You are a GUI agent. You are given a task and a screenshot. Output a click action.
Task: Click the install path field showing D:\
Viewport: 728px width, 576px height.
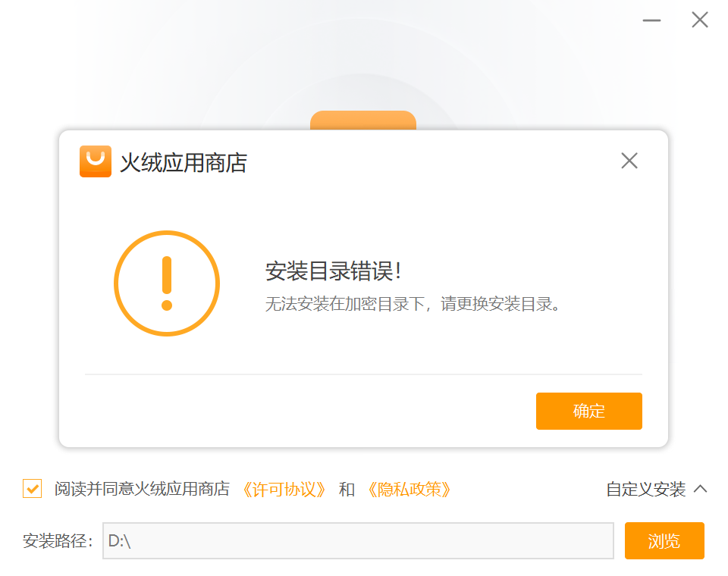[358, 541]
